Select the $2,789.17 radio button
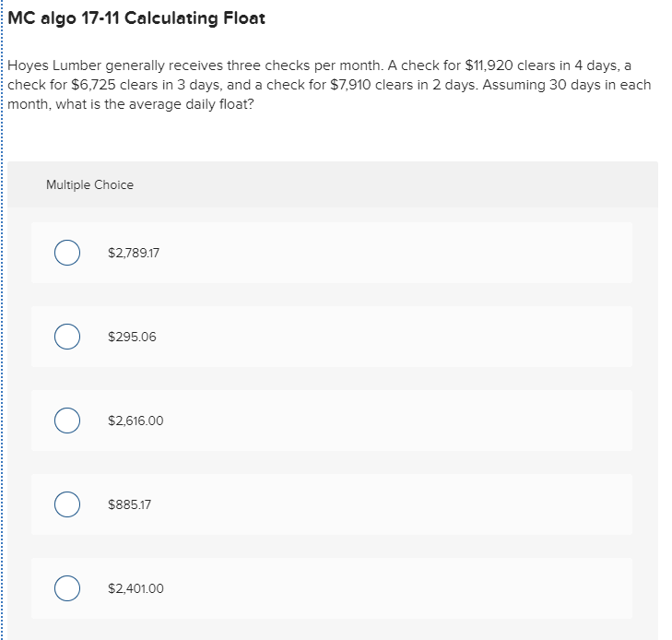The image size is (672, 640). click(67, 253)
